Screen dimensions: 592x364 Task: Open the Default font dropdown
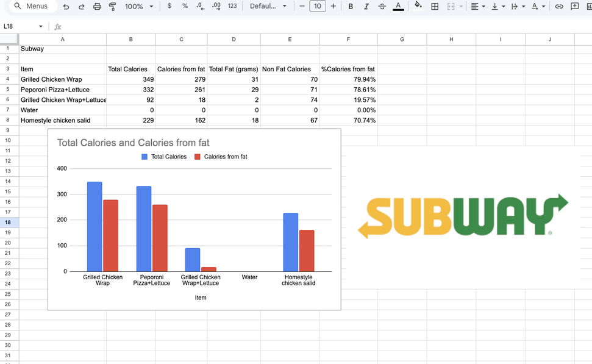[268, 7]
